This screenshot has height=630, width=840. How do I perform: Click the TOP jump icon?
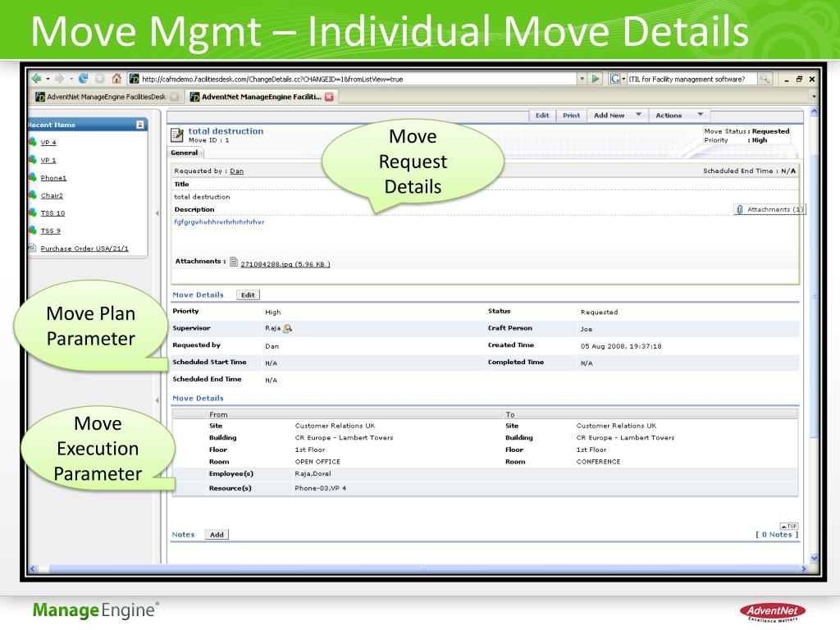[788, 526]
